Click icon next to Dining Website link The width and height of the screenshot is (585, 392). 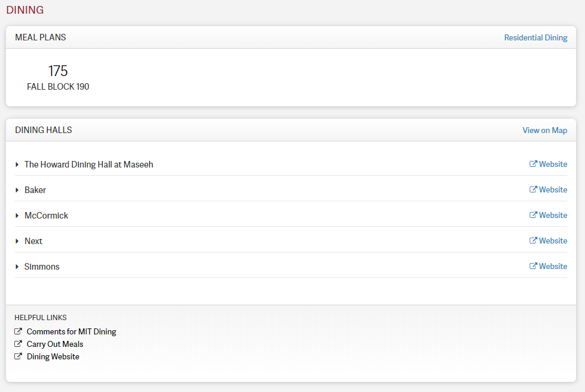pyautogui.click(x=18, y=356)
